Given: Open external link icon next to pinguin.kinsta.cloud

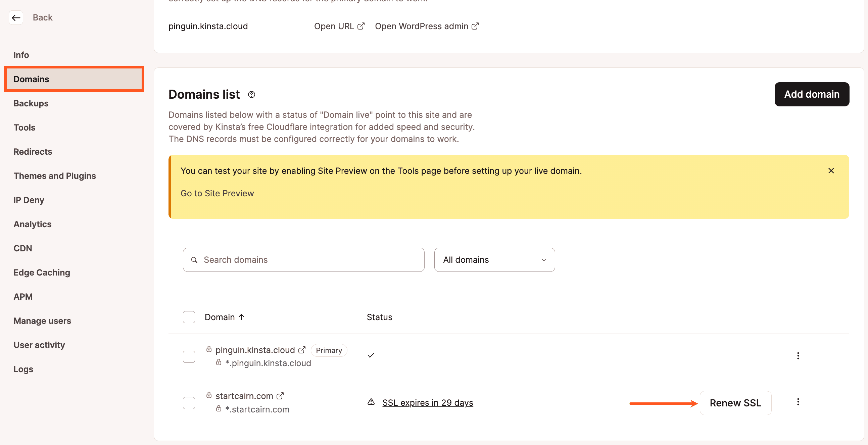Looking at the screenshot, I should [x=302, y=350].
